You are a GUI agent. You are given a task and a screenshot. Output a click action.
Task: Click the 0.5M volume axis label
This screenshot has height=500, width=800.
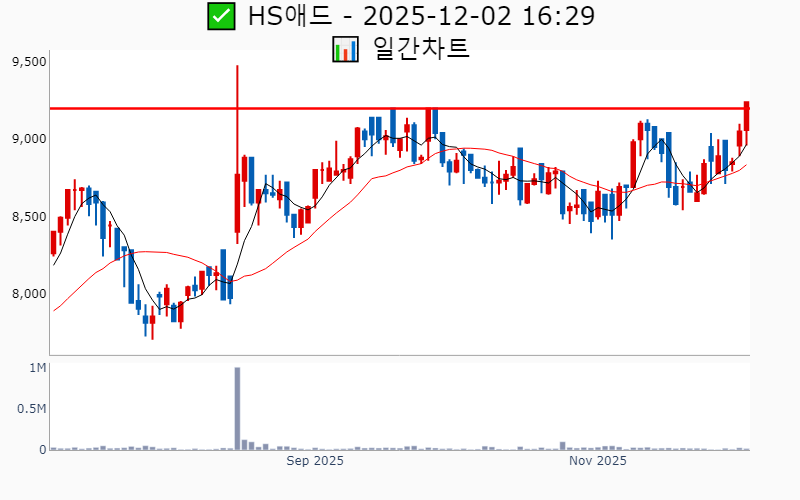(x=30, y=409)
